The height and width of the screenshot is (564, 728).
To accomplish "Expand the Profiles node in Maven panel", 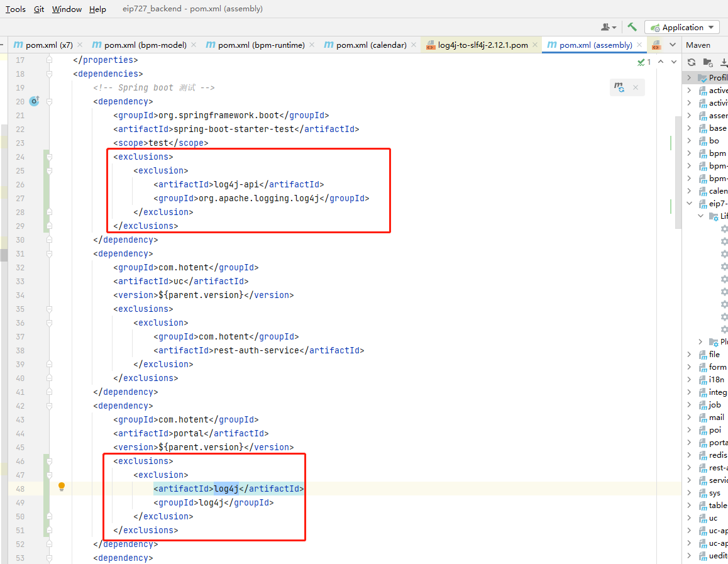I will pos(689,78).
